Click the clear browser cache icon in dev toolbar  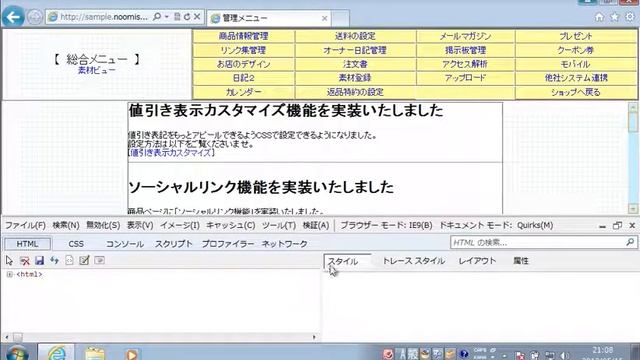pos(24,260)
